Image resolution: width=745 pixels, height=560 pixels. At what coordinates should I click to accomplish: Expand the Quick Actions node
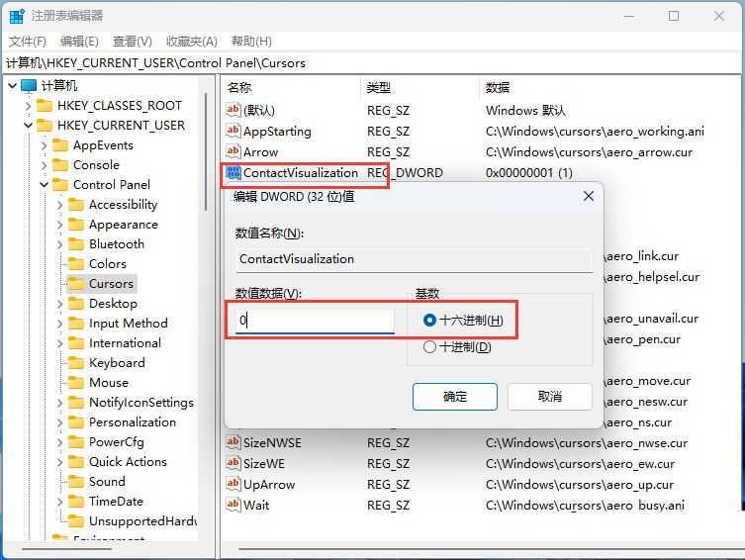point(60,462)
